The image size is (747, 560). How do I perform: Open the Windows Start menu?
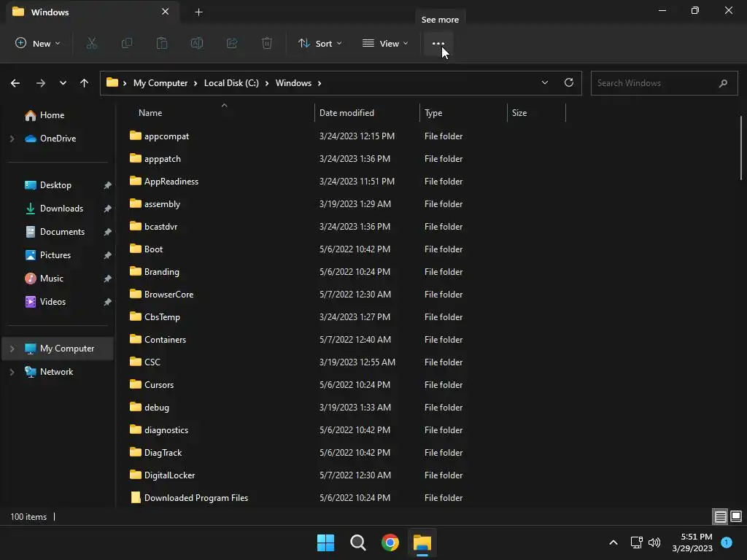(326, 542)
